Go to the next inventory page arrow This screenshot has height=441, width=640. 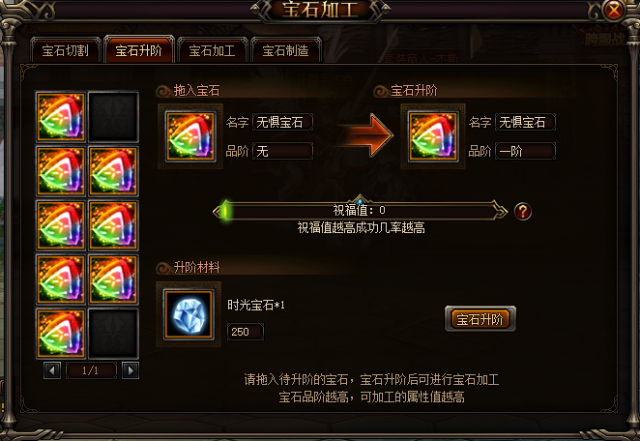click(130, 370)
